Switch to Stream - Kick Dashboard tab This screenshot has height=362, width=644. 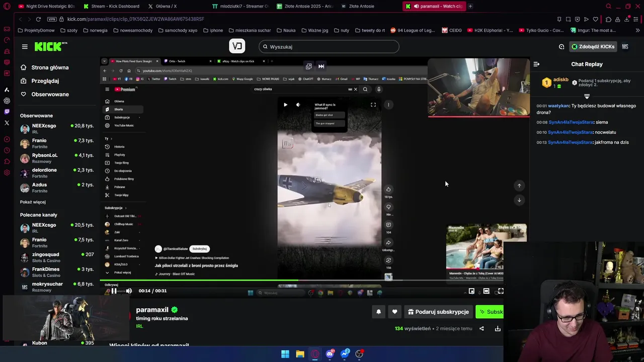pyautogui.click(x=111, y=6)
